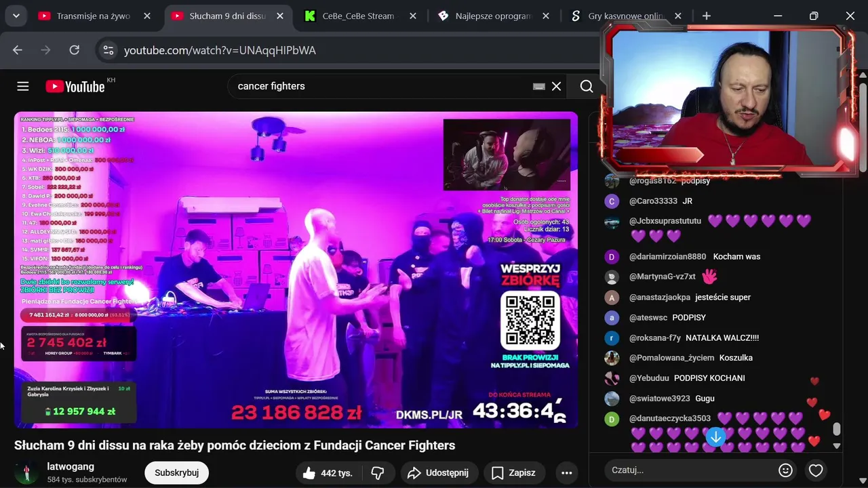Screen dimensions: 868x488
Task: Open @dariamirzoian8880 chat author name
Action: pos(667,257)
